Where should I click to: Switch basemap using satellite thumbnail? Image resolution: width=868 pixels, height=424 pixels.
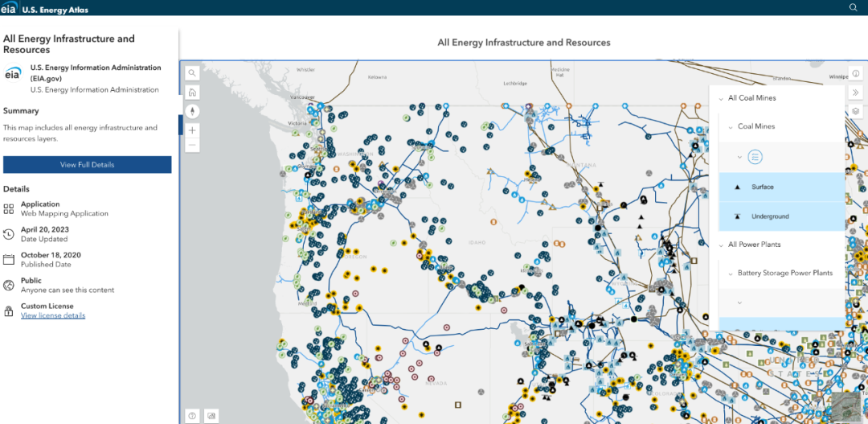[844, 408]
